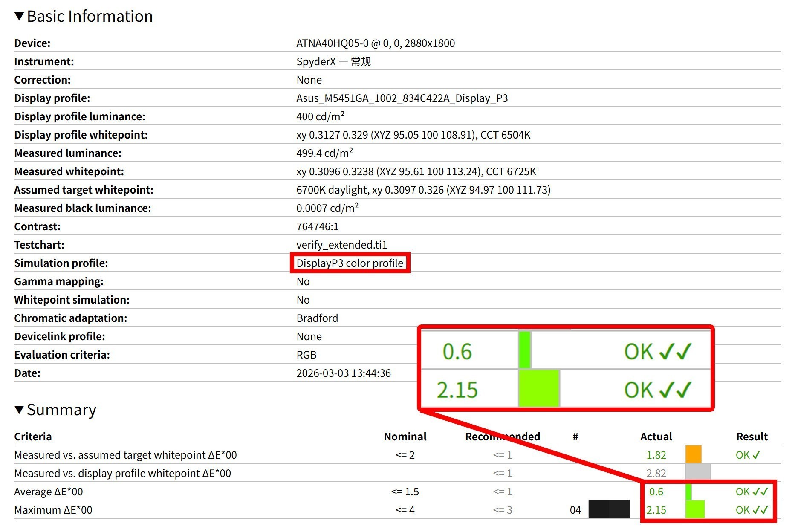Click enlarged double checkmark beside large 0.6
798x532 pixels.
click(675, 352)
